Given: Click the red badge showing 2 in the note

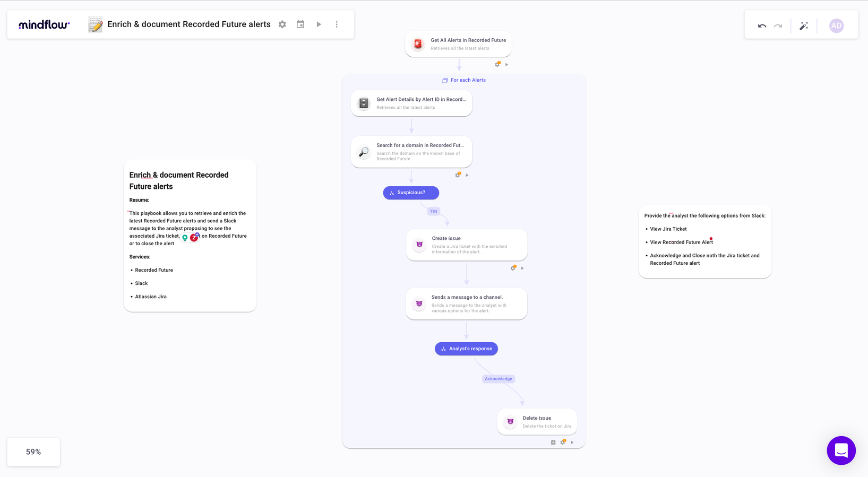Looking at the screenshot, I should tap(194, 238).
